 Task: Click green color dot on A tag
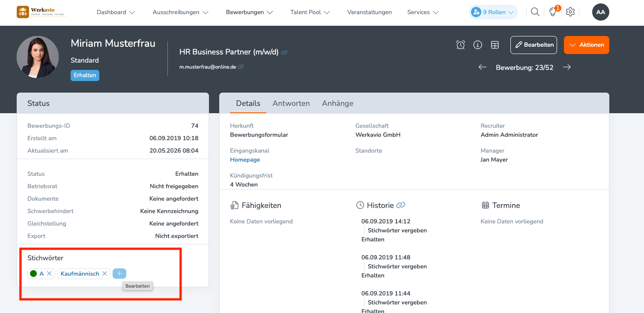tap(33, 274)
